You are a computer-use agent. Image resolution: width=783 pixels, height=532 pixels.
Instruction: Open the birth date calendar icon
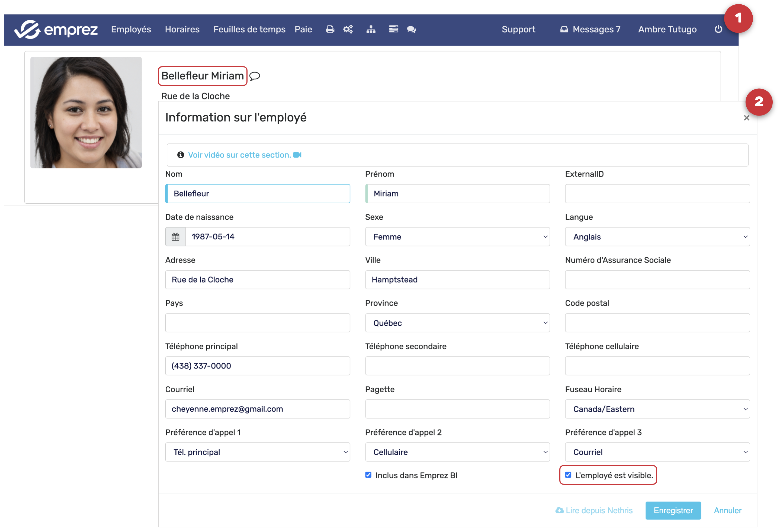coord(175,236)
